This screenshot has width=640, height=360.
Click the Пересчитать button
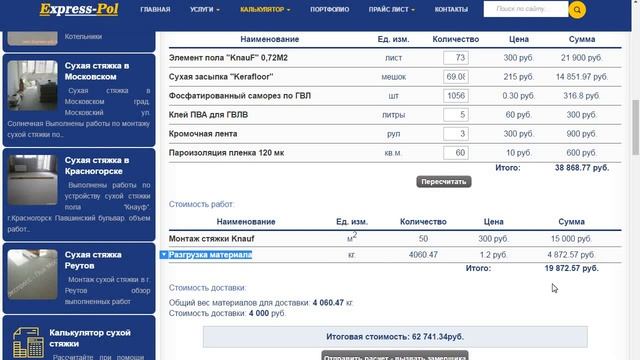[x=444, y=182]
